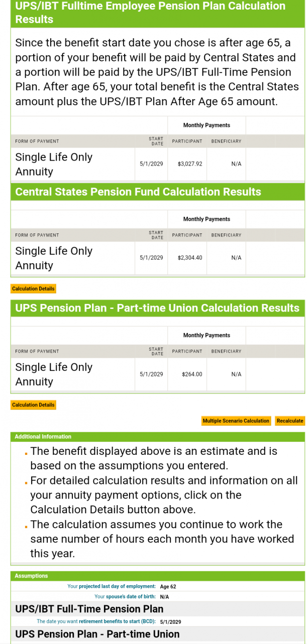Open Calculation Details under Central States results

coord(33,289)
